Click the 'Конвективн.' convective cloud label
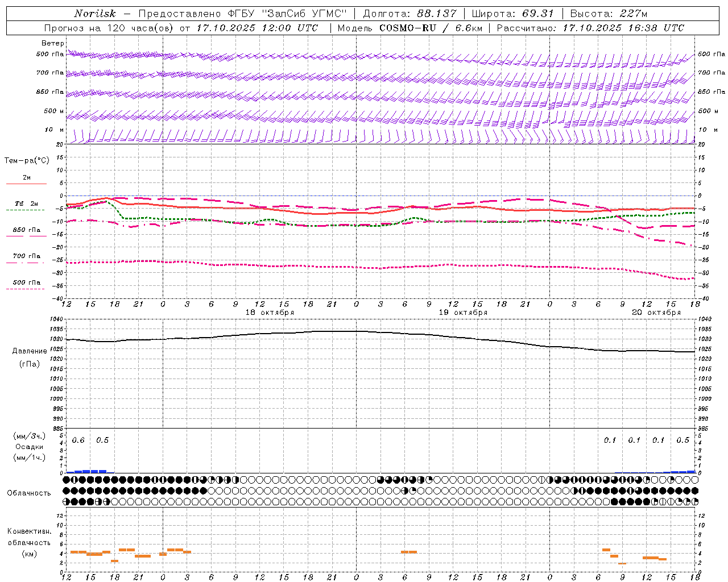 29,531
